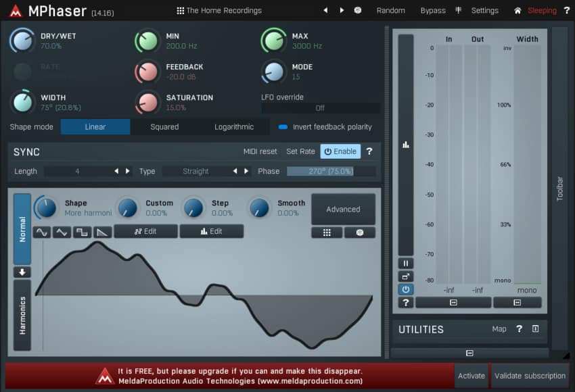The height and width of the screenshot is (392, 575).
Task: Click the DRY/WET knob
Action: (x=22, y=41)
